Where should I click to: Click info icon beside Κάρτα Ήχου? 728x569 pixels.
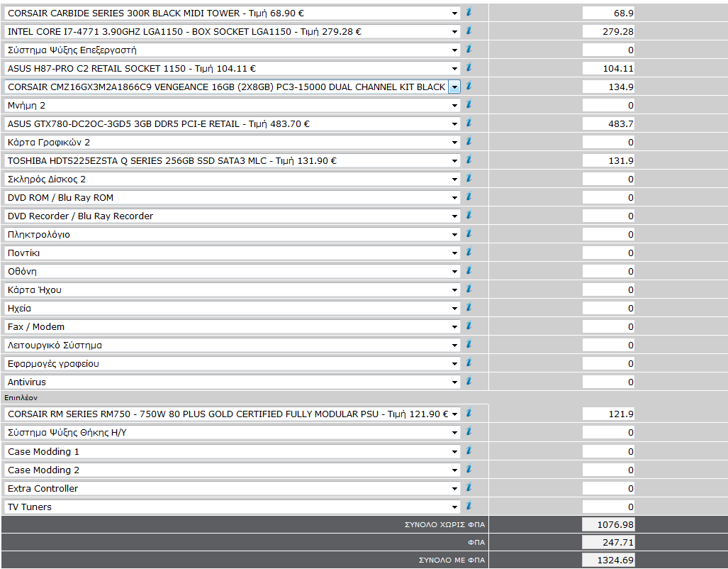(469, 289)
